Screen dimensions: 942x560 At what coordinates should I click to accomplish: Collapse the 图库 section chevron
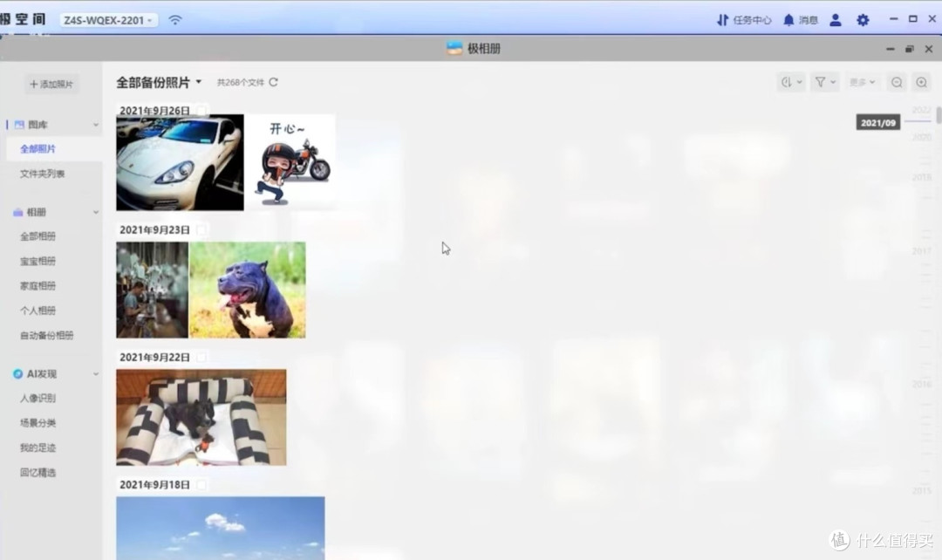pos(96,125)
